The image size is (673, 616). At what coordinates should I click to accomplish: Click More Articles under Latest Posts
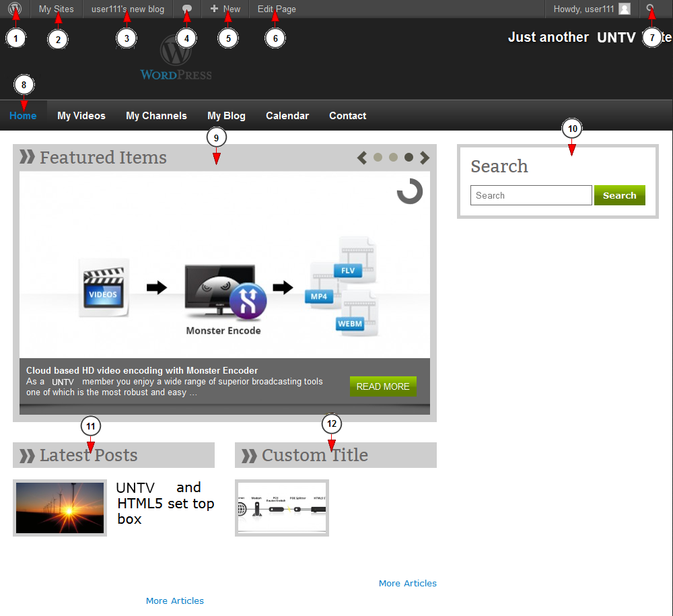click(175, 601)
